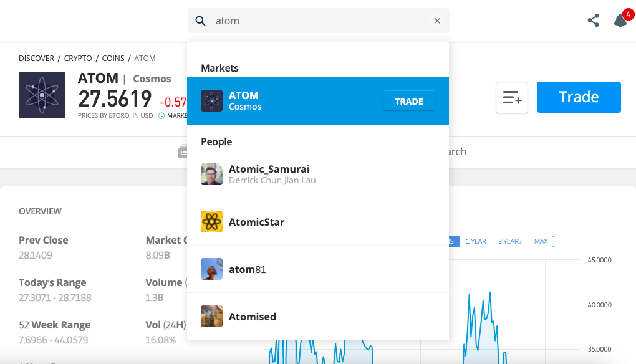Open the share icon
This screenshot has width=636, height=364.
594,21
